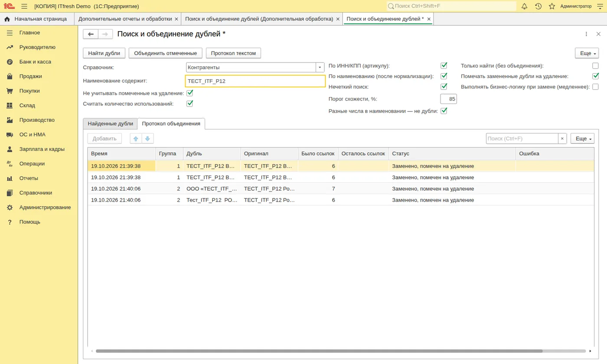Move row down with the down arrow
This screenshot has width=607, height=364.
pyautogui.click(x=147, y=139)
